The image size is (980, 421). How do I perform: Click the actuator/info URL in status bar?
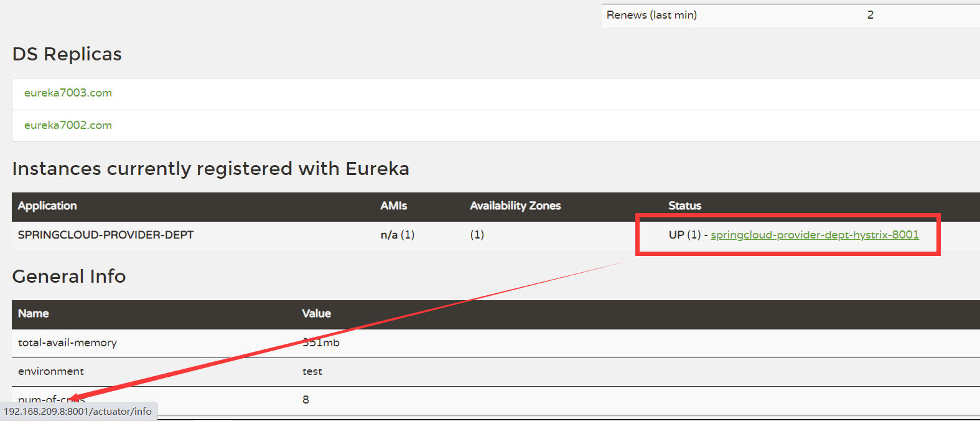[78, 412]
